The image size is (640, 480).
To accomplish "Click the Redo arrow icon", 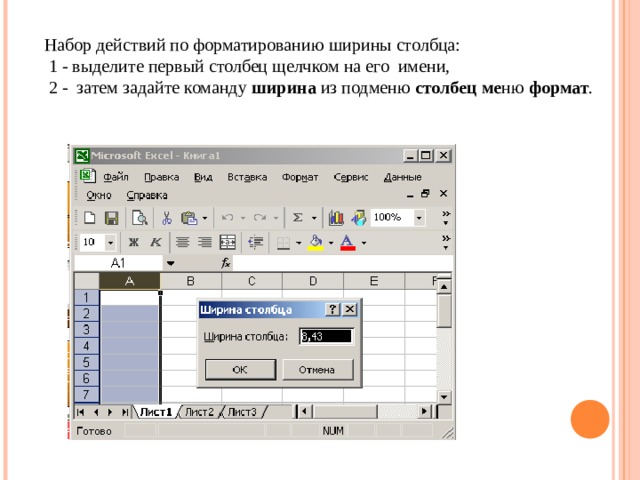I will (260, 218).
